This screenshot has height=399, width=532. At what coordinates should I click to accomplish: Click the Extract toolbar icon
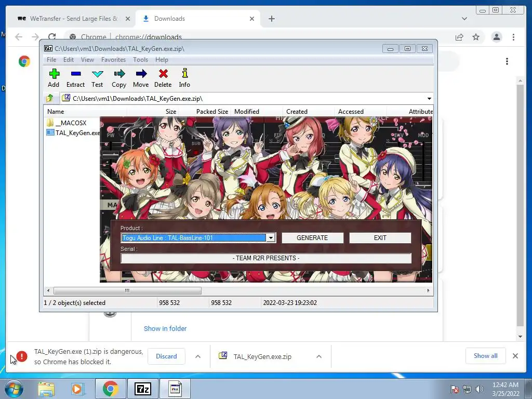[x=75, y=78]
